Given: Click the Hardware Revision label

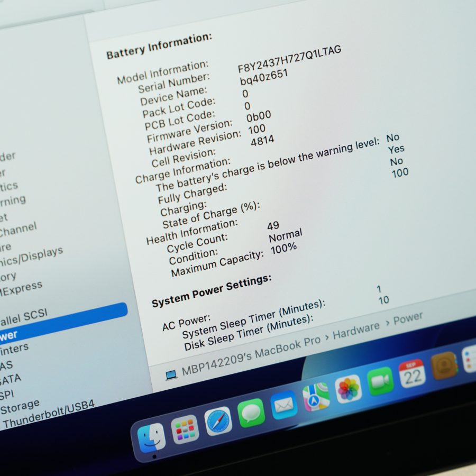Looking at the screenshot, I should click(x=195, y=143).
